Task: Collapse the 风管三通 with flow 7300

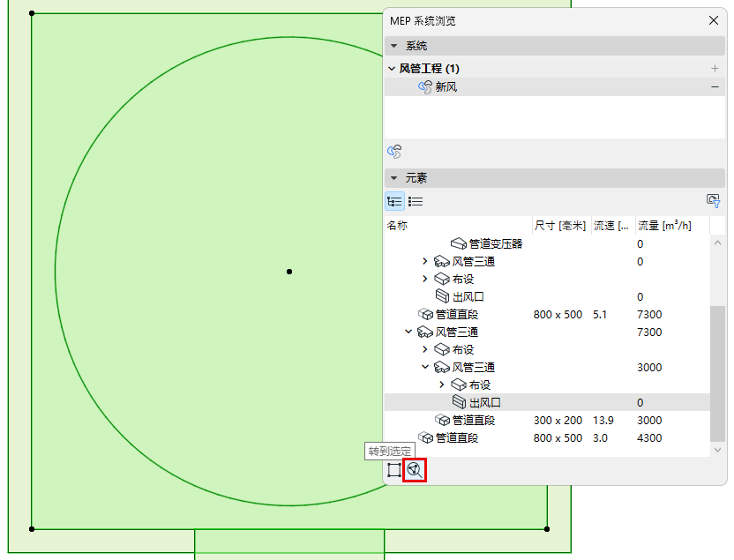Action: click(x=408, y=332)
